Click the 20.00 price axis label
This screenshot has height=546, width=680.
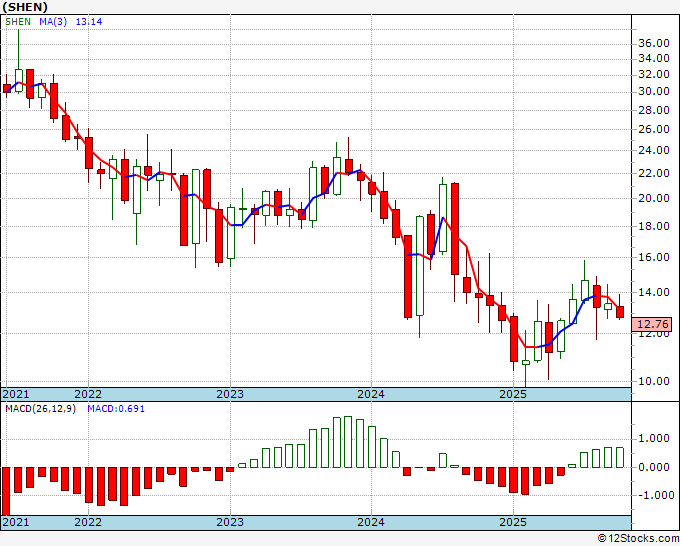654,198
